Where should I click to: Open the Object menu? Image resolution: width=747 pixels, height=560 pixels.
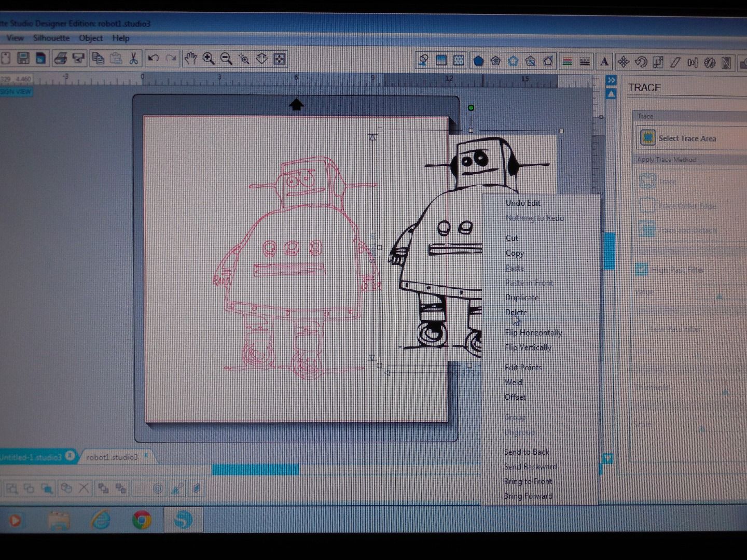pos(91,38)
